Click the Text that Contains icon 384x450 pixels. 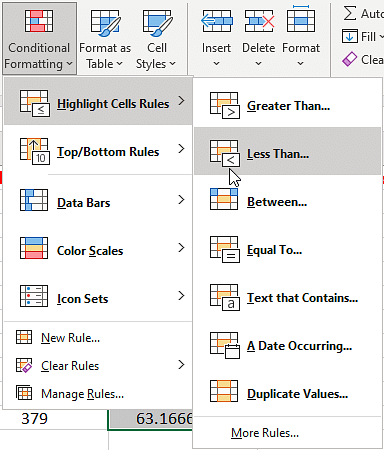(x=225, y=298)
